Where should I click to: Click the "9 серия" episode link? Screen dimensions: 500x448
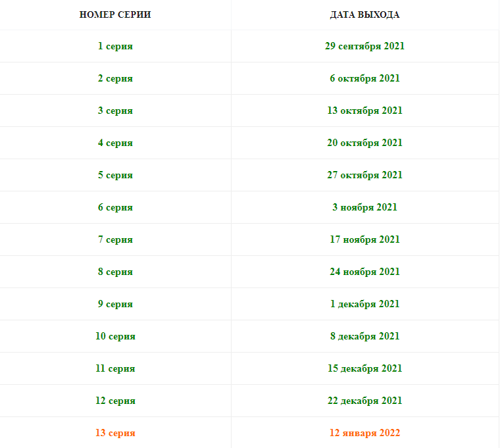tap(115, 304)
